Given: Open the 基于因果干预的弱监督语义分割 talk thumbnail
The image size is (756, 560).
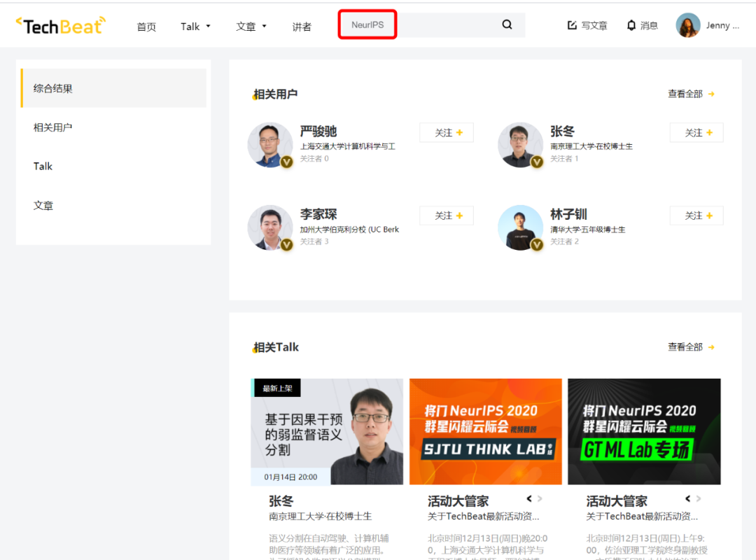Looking at the screenshot, I should pyautogui.click(x=327, y=431).
